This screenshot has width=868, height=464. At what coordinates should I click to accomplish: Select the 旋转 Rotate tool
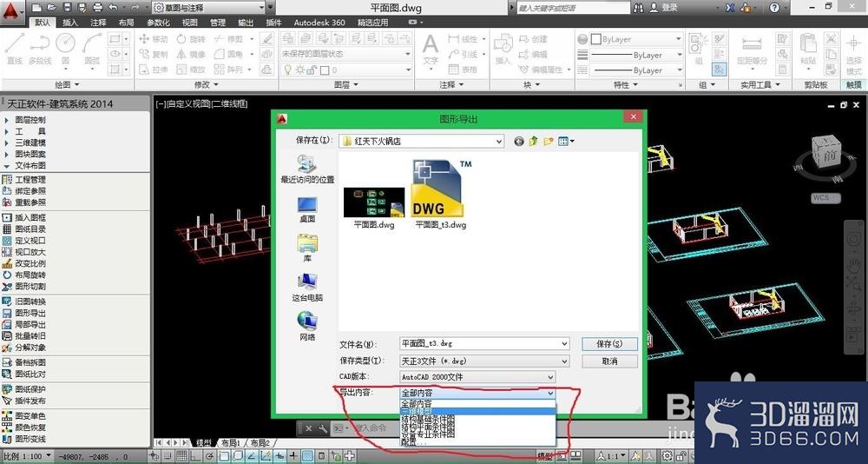coord(191,39)
